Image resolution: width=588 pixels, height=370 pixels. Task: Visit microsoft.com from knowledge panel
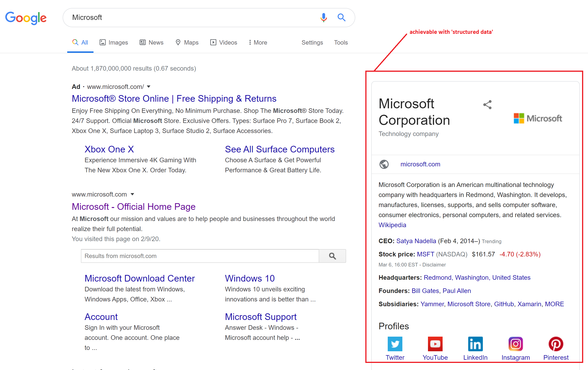coord(420,164)
